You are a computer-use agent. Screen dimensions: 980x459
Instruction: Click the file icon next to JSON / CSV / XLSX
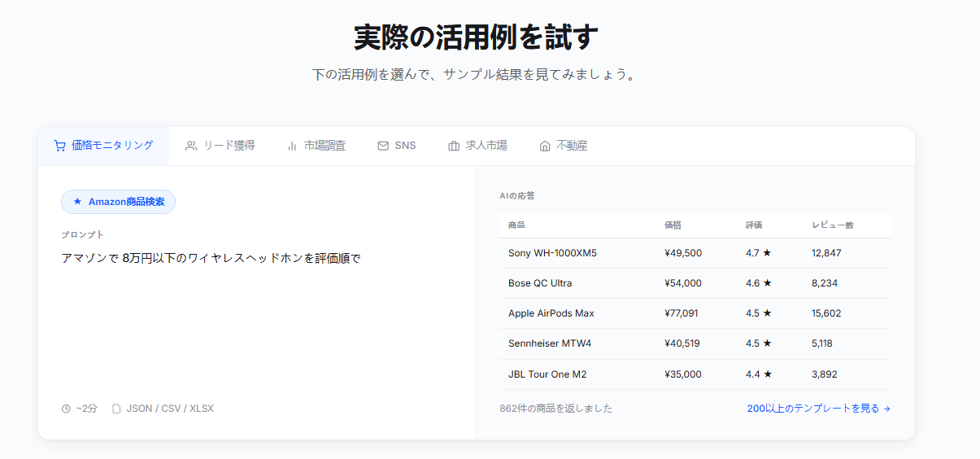(116, 409)
